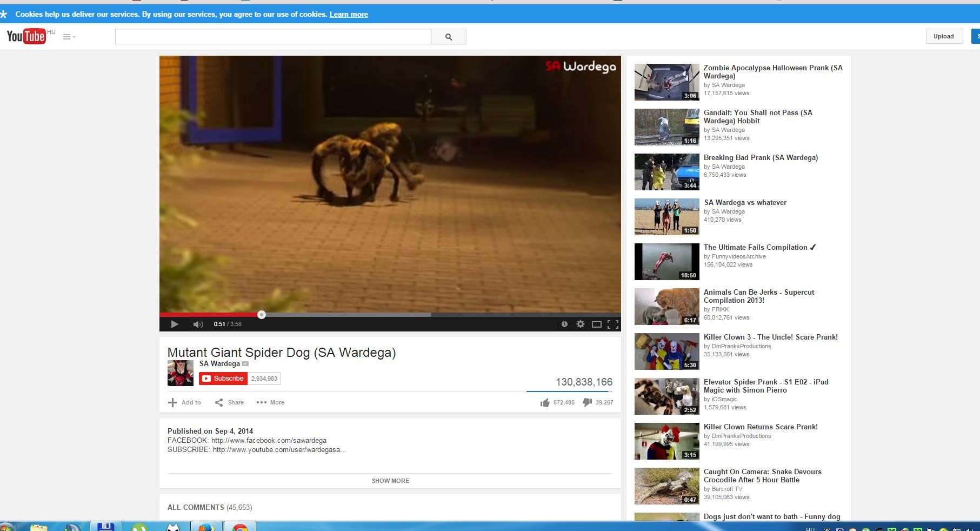
Task: Switch to theater mode player size
Action: 597,324
